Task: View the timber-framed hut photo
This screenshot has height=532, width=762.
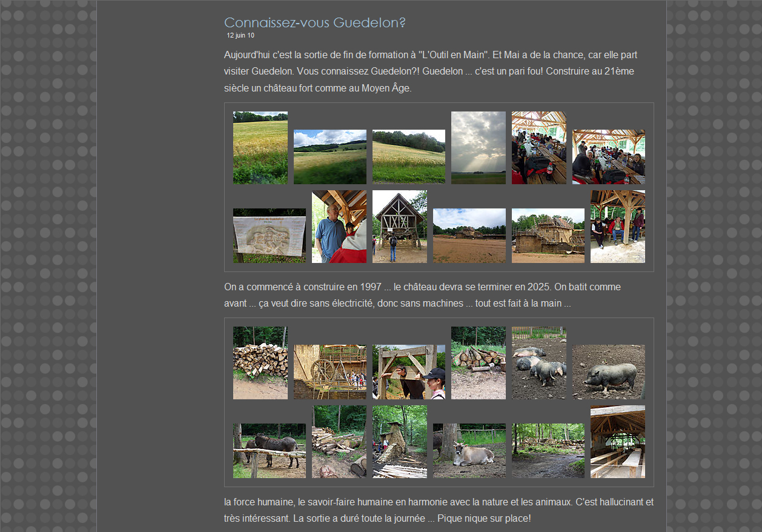Action: 399,226
